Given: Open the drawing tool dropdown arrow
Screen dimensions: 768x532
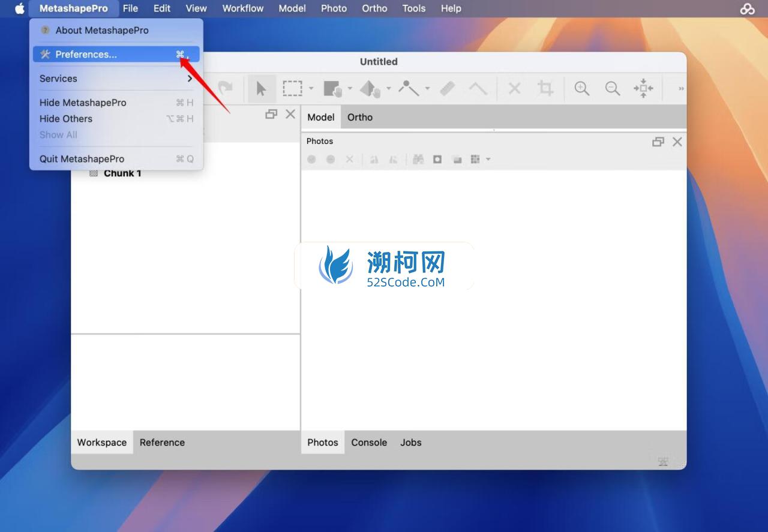Looking at the screenshot, I should [x=427, y=89].
